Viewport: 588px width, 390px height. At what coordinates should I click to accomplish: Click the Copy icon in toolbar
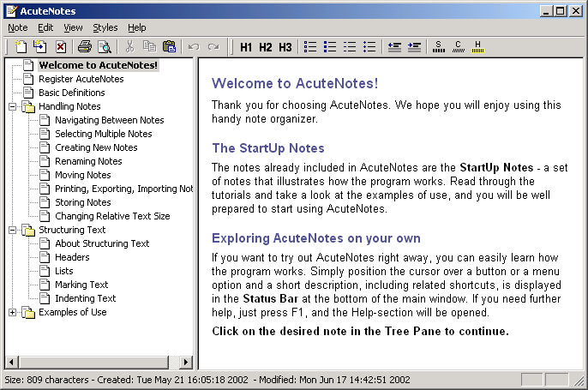point(150,47)
